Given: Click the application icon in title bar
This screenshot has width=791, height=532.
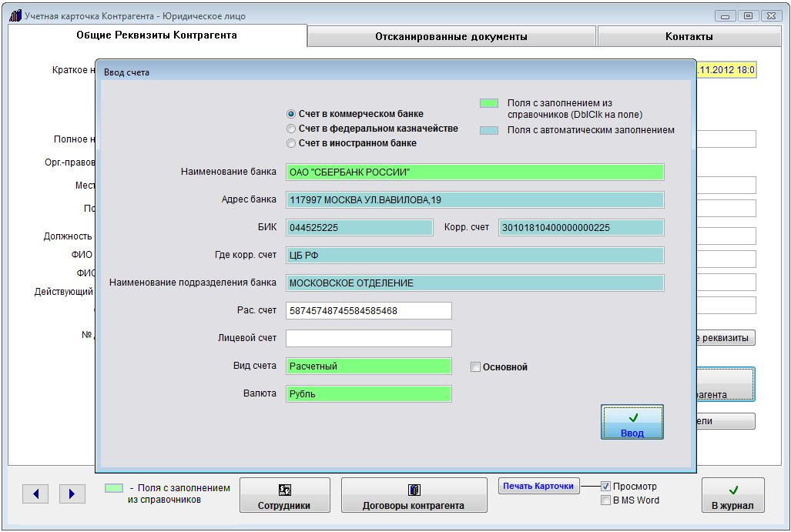Looking at the screenshot, I should click(15, 15).
